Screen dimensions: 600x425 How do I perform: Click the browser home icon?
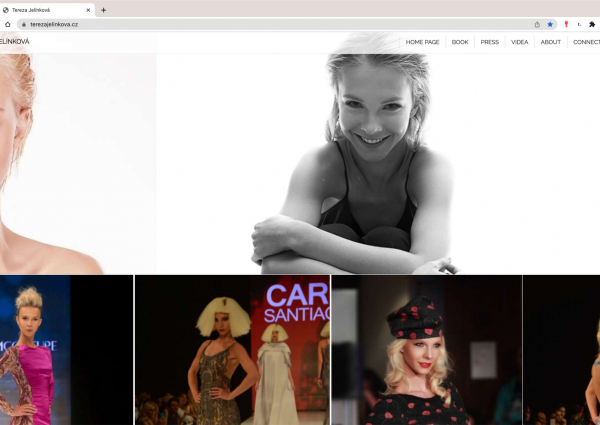[8, 24]
